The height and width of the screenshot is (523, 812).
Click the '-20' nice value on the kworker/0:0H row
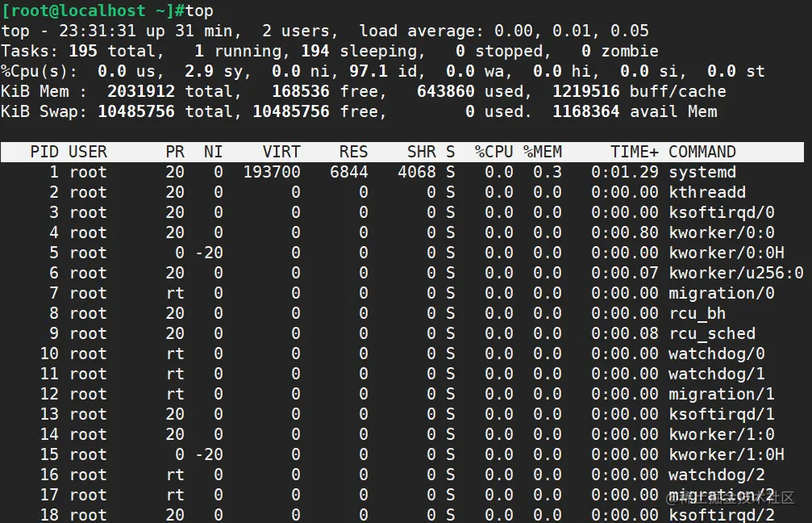209,253
